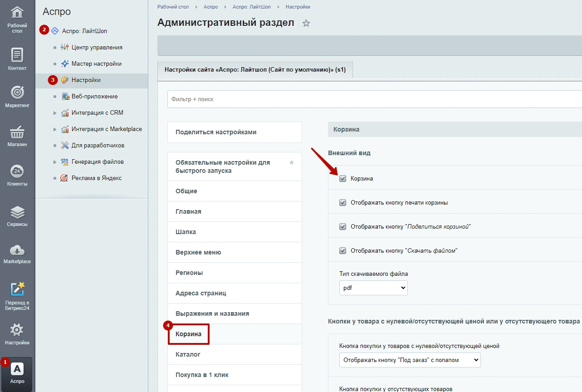Go to Настройки breadcrumb link
The image size is (582, 392).
tap(298, 7)
